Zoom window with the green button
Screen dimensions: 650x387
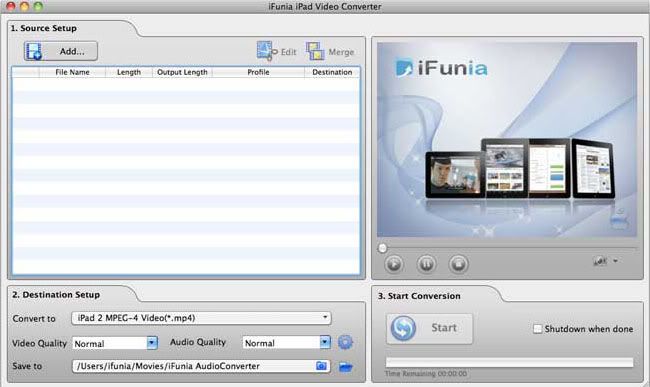point(38,6)
